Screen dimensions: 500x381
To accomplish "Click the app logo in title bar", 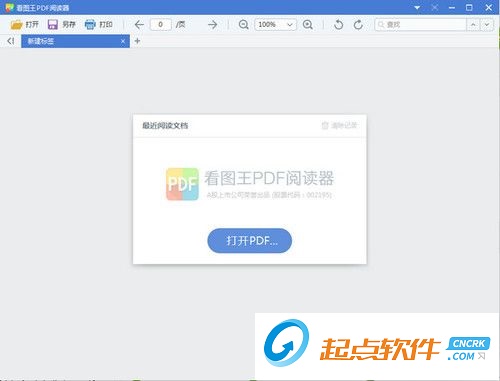I will click(9, 7).
